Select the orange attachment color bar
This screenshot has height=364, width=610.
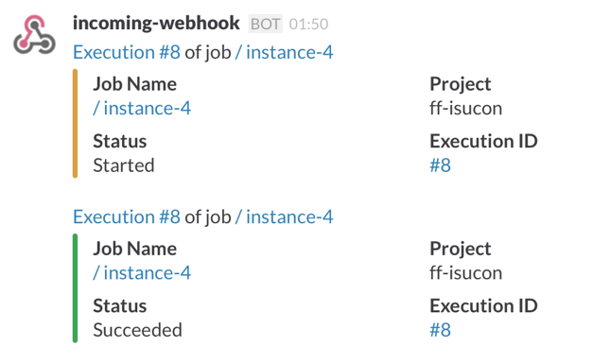pyautogui.click(x=75, y=123)
